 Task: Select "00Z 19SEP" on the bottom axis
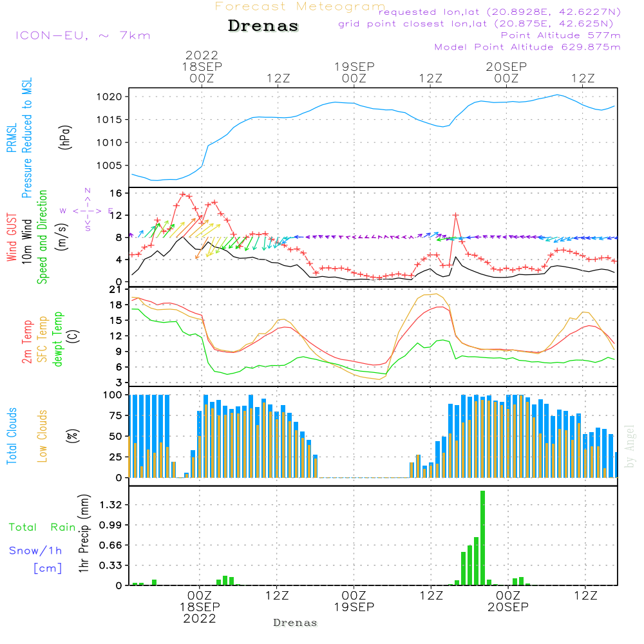click(354, 601)
